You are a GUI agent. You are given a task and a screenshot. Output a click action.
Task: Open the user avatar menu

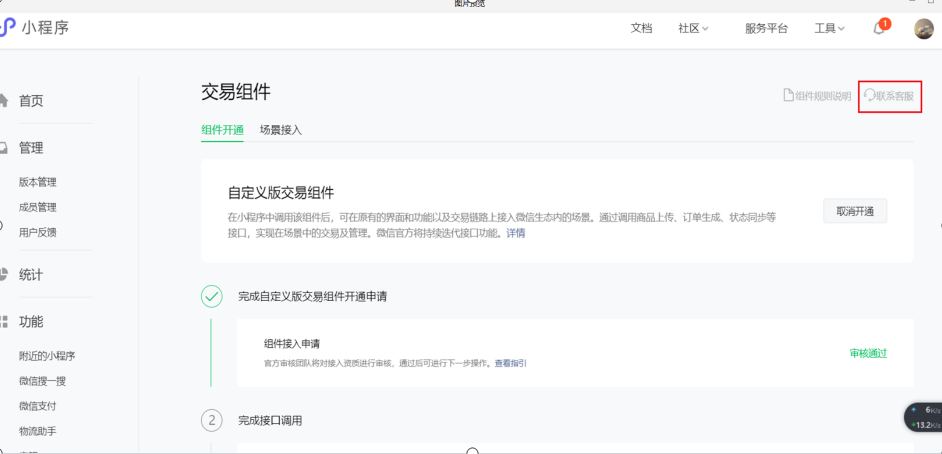924,28
